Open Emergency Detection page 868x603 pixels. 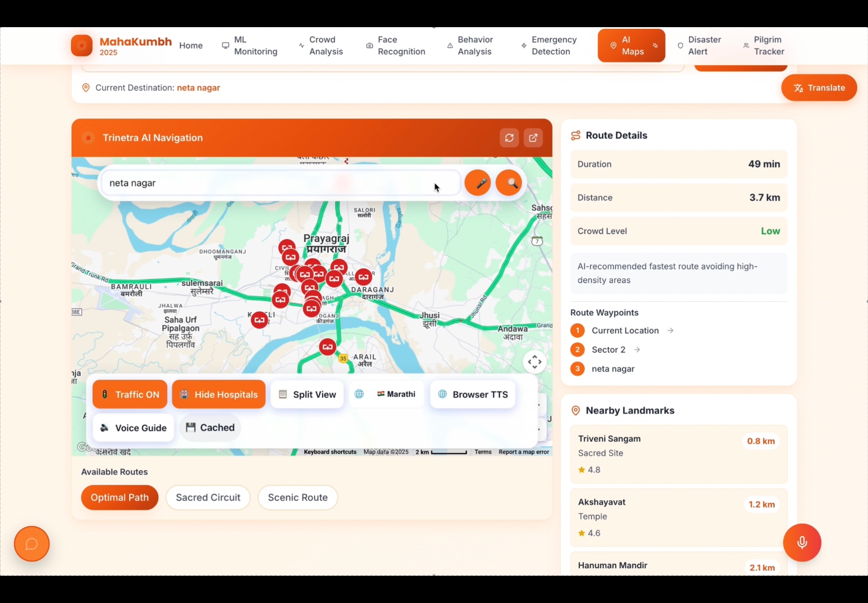point(549,46)
